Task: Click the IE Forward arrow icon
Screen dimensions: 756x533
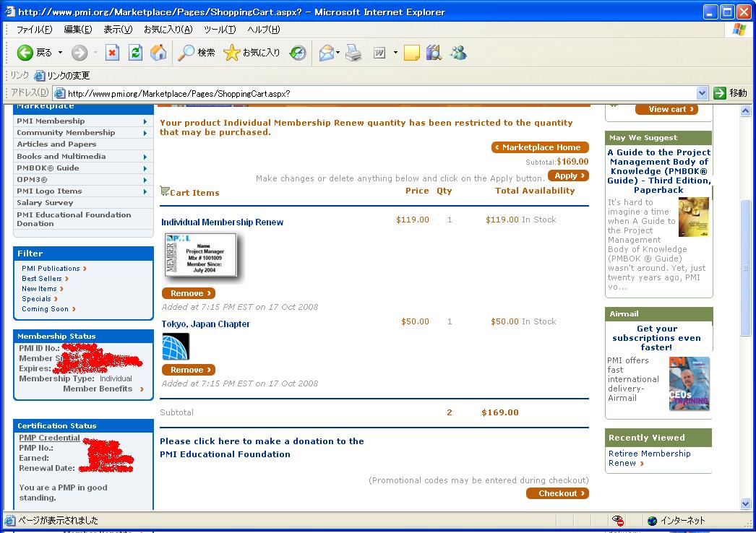Action: click(80, 53)
